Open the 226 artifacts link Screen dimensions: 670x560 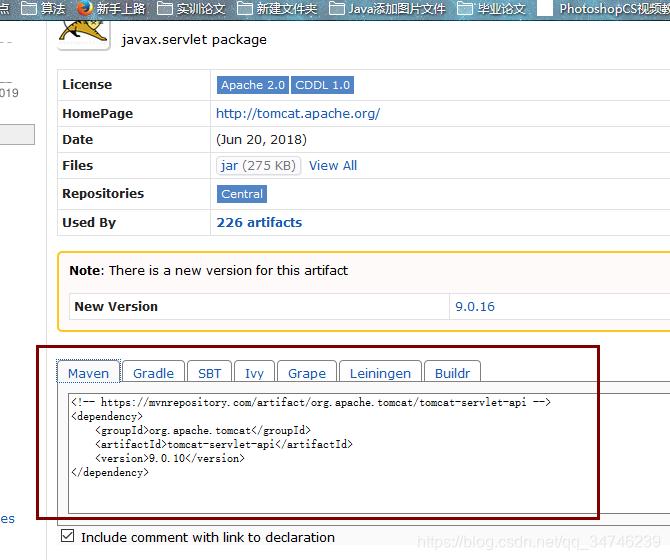(x=259, y=222)
